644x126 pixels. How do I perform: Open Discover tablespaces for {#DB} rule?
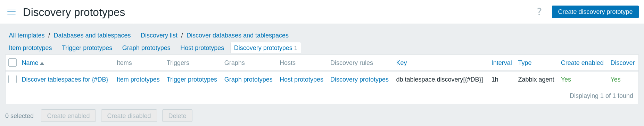tap(65, 79)
